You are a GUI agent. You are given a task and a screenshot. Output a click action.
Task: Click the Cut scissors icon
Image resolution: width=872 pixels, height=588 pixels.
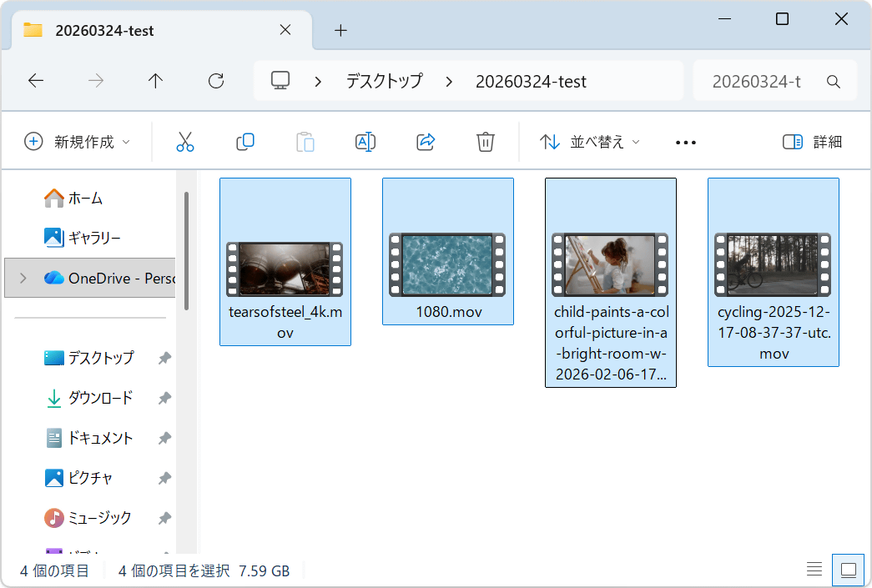point(185,142)
